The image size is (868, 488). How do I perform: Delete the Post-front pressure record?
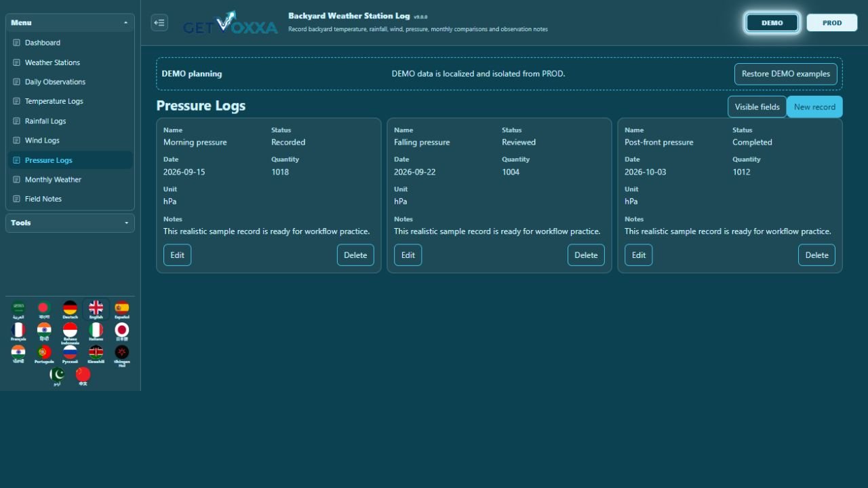[x=816, y=255]
